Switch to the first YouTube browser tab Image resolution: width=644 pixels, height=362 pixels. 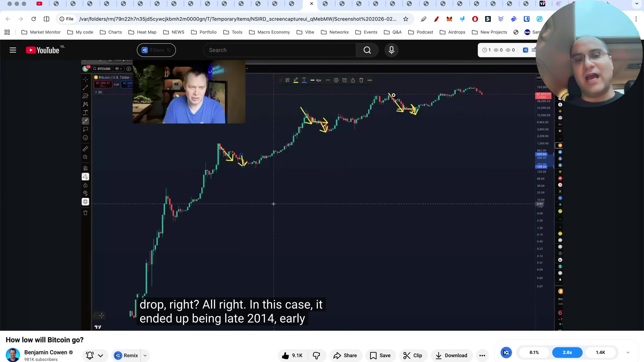click(39, 4)
